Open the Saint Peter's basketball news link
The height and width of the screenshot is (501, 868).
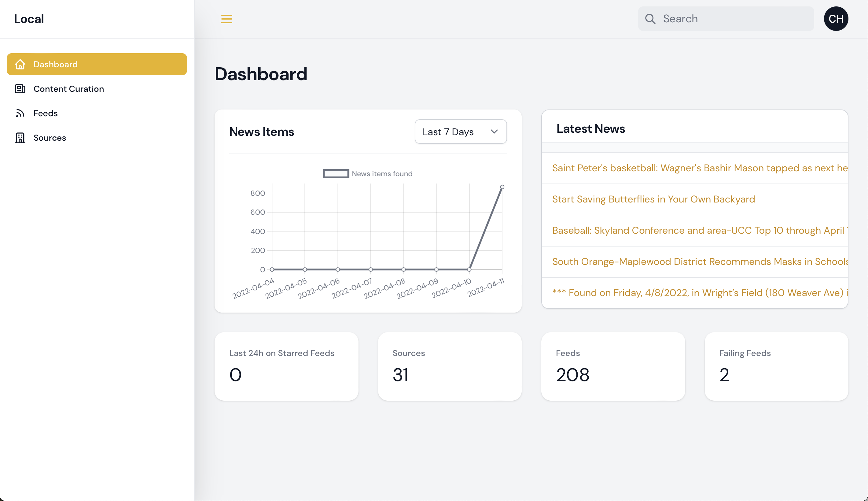tap(699, 168)
